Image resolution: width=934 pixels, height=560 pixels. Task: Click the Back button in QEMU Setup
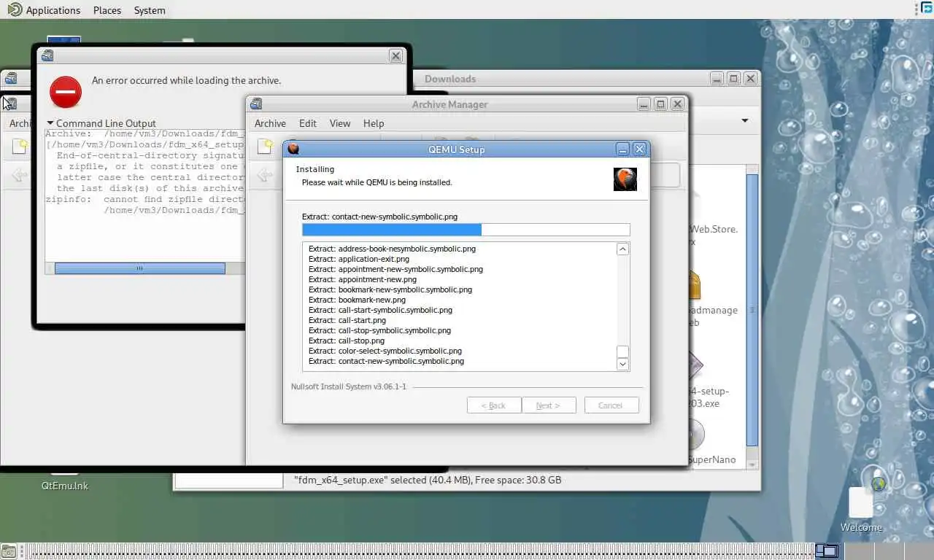pos(494,405)
